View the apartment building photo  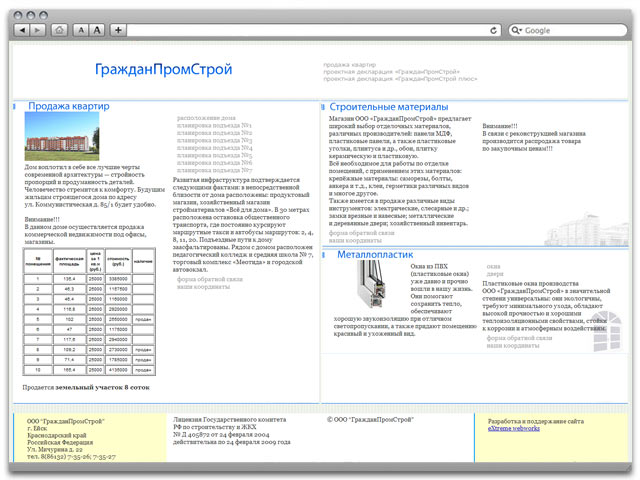[62, 136]
